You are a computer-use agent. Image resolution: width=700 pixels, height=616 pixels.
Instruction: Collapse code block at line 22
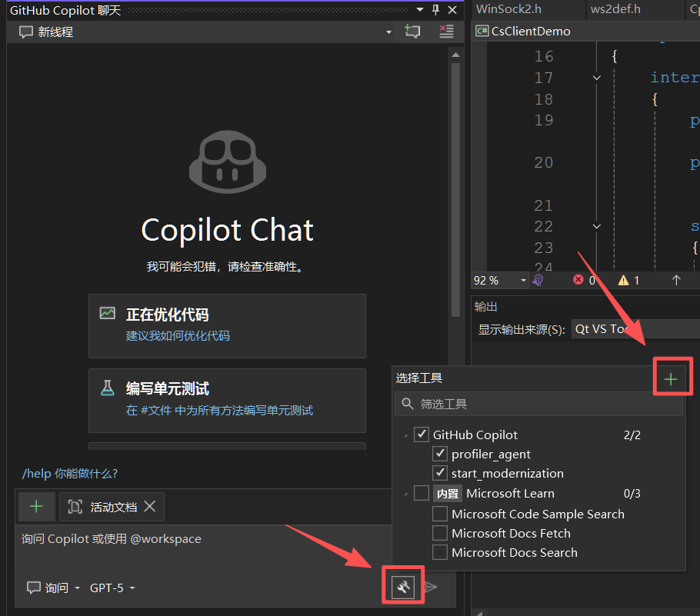tap(596, 226)
